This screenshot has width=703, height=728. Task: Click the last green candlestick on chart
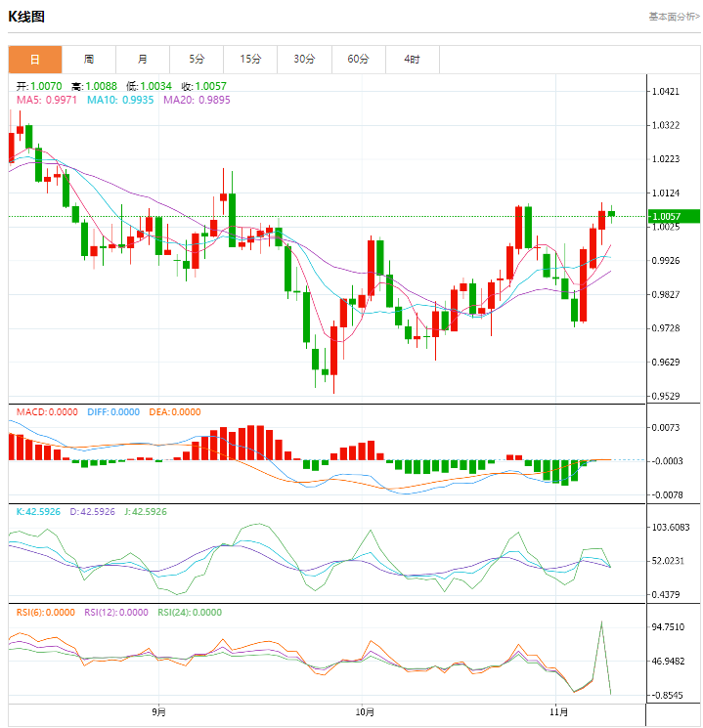click(x=611, y=214)
